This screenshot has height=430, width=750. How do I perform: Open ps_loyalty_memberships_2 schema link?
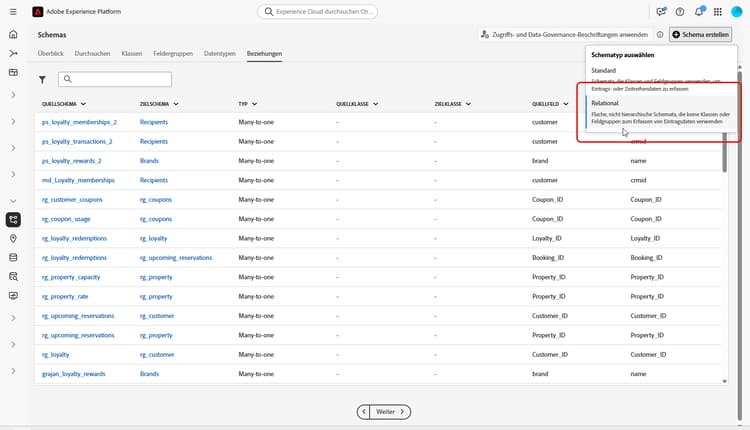[x=79, y=122]
